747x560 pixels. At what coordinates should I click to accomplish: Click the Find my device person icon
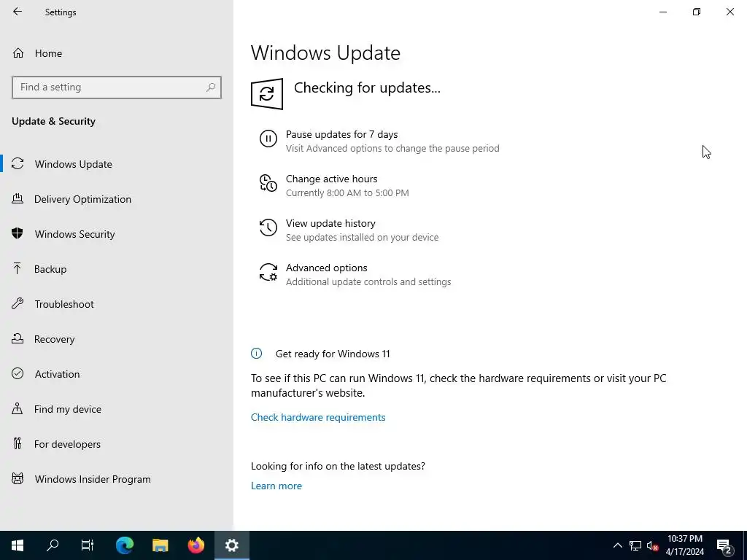[18, 408]
